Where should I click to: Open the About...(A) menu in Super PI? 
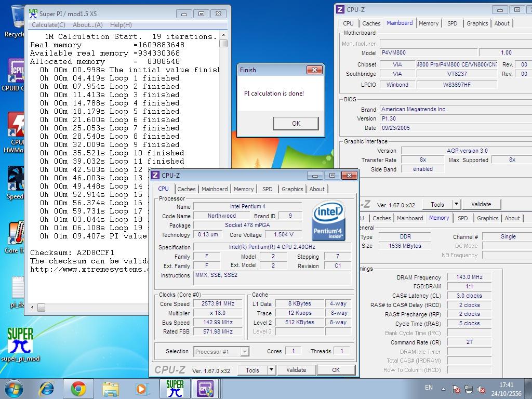[87, 25]
